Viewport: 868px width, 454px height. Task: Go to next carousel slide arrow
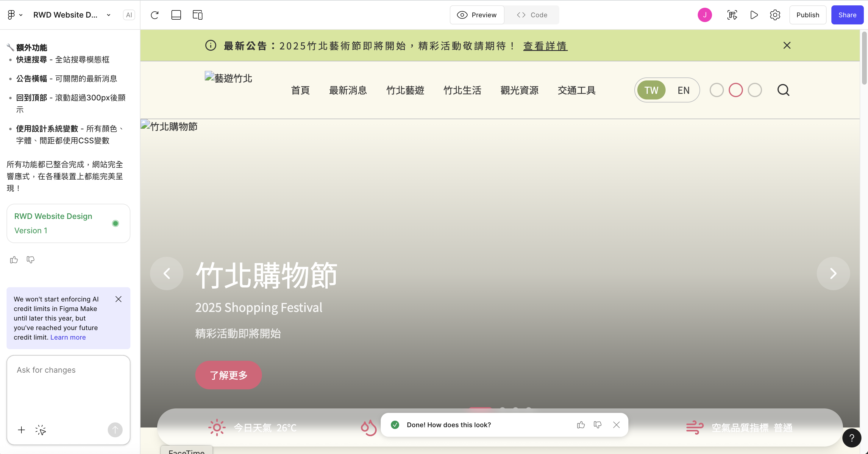click(x=833, y=273)
